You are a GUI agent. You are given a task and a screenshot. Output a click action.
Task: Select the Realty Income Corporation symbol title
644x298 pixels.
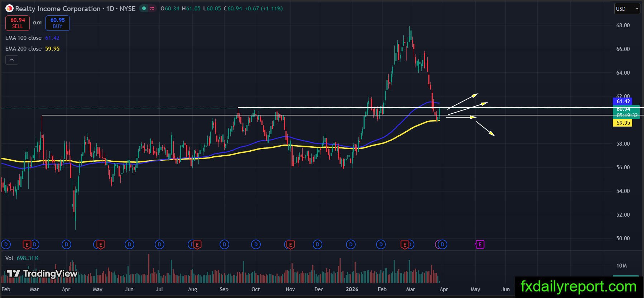(58, 9)
